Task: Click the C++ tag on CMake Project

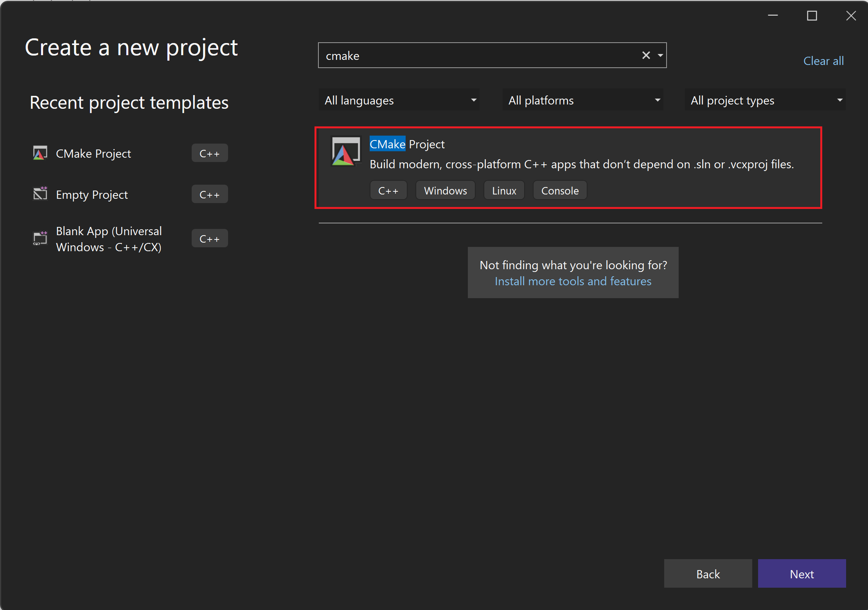Action: pyautogui.click(x=388, y=191)
